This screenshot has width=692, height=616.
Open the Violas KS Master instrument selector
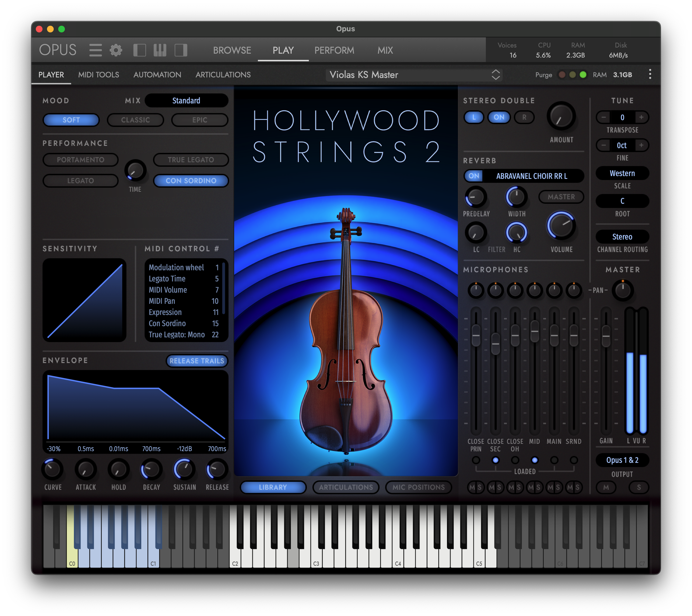coord(414,75)
